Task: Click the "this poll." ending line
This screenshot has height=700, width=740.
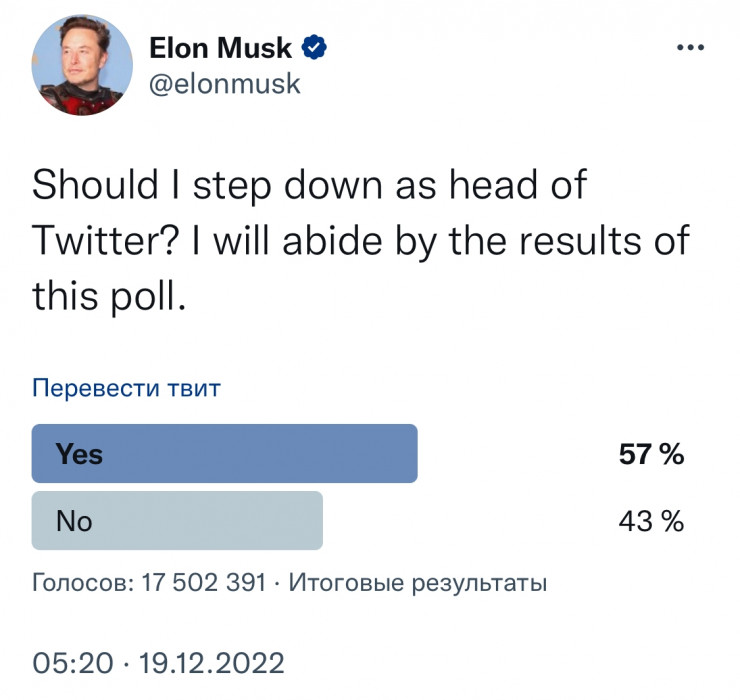Action: tap(110, 296)
